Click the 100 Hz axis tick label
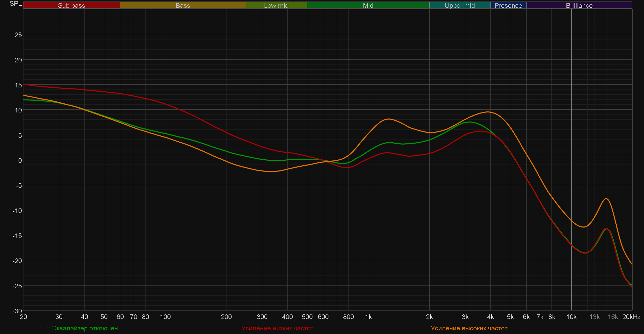The width and height of the screenshot is (644, 334). [165, 317]
